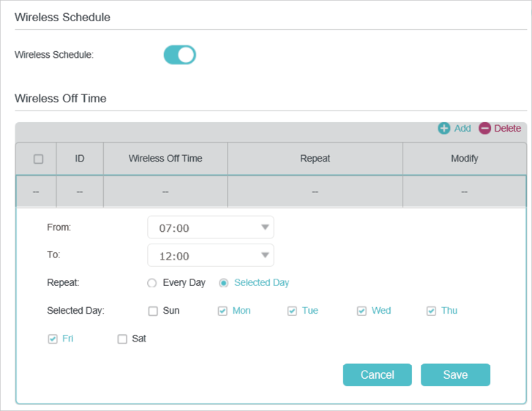Click the To dropdown arrow
The image size is (532, 411).
pyautogui.click(x=265, y=255)
